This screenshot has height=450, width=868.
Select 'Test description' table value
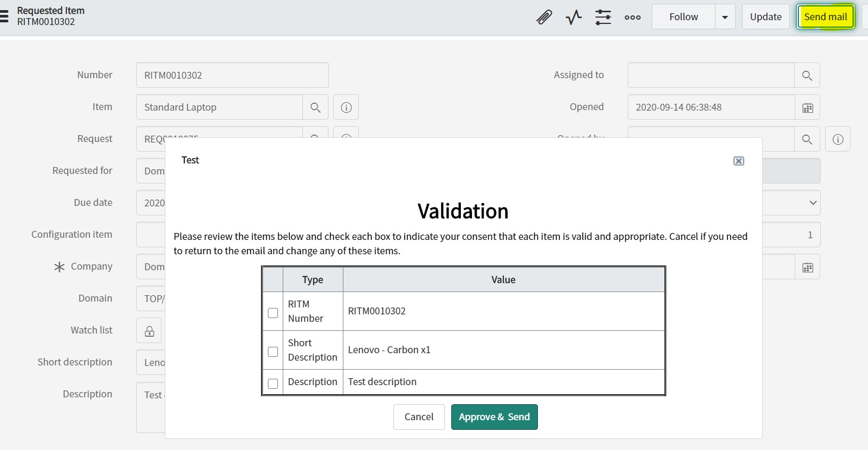[382, 382]
